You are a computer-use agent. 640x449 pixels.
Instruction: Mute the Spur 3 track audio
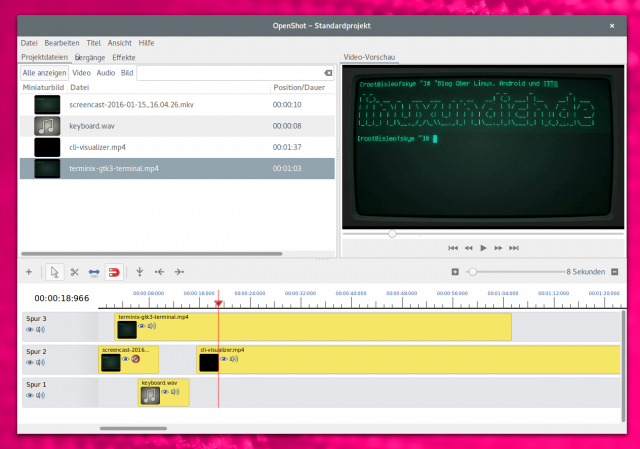(x=41, y=329)
